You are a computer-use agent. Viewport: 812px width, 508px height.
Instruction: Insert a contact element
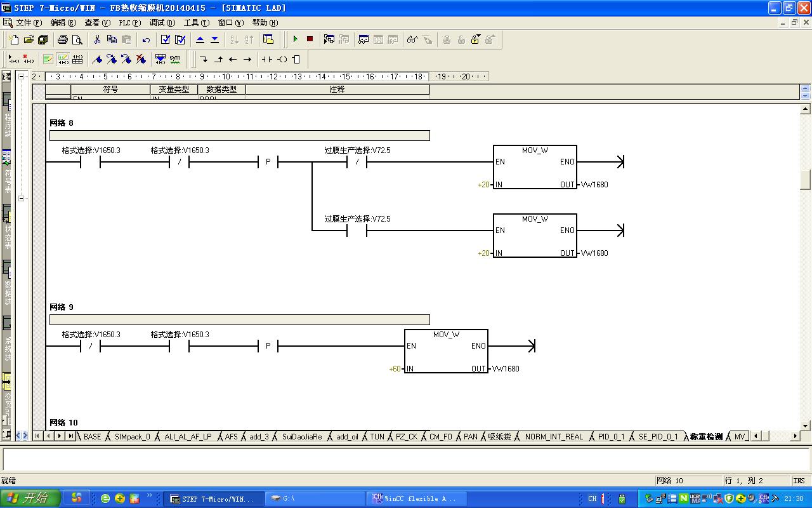[x=267, y=59]
